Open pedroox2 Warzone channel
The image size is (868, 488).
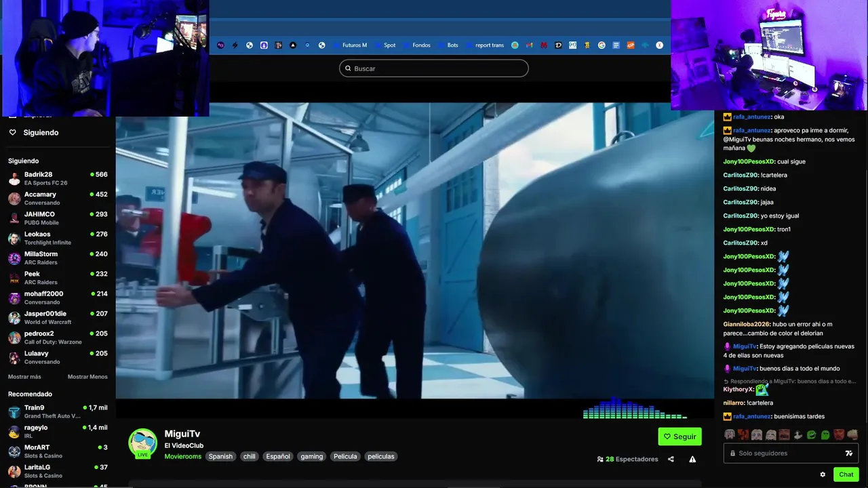[x=58, y=338]
